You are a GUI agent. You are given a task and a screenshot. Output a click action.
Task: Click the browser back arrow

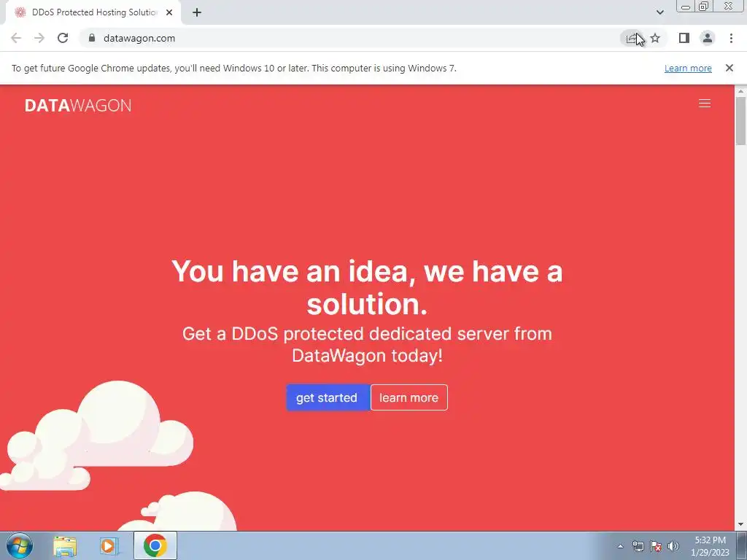pos(16,38)
